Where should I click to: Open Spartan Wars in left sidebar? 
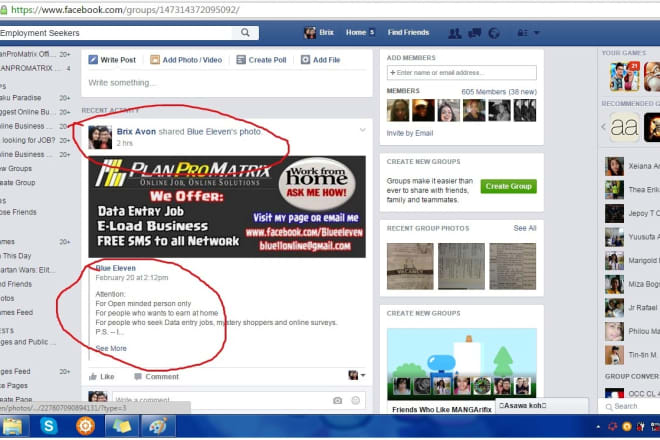tap(27, 270)
